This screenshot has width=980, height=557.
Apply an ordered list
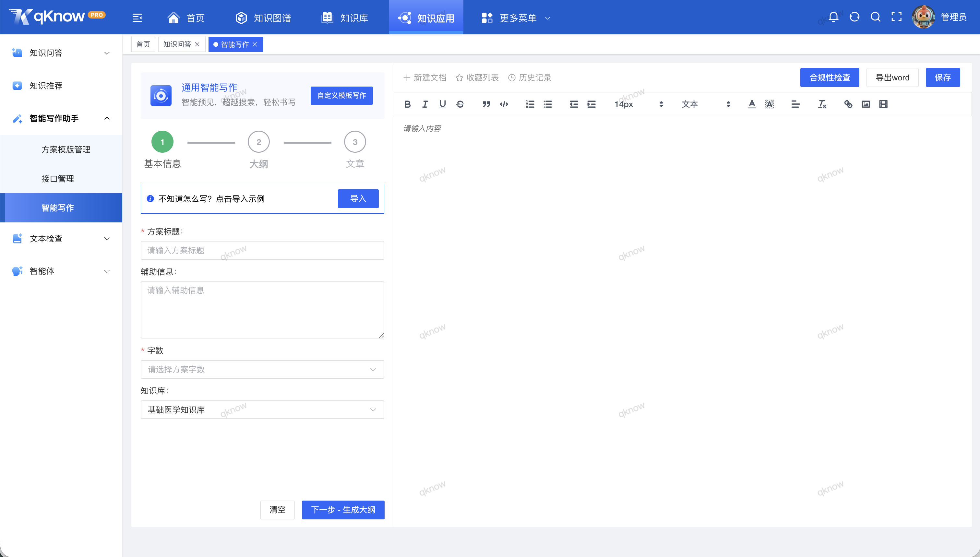[x=530, y=104]
